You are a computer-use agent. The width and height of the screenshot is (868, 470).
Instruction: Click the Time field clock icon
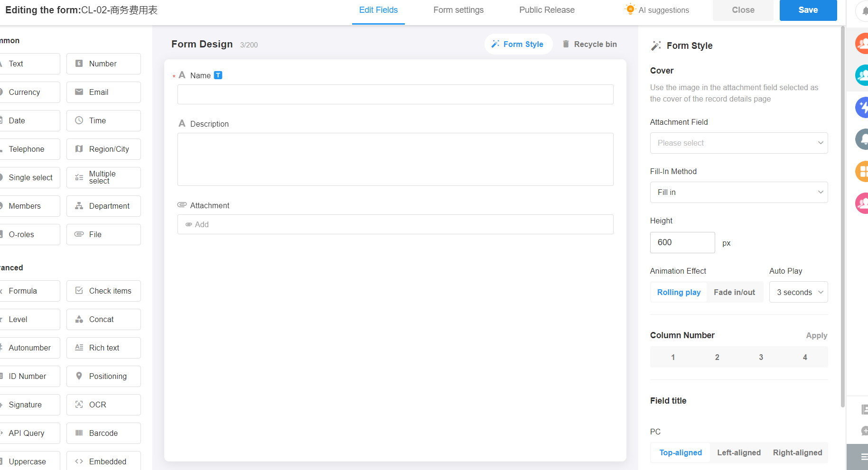click(79, 120)
